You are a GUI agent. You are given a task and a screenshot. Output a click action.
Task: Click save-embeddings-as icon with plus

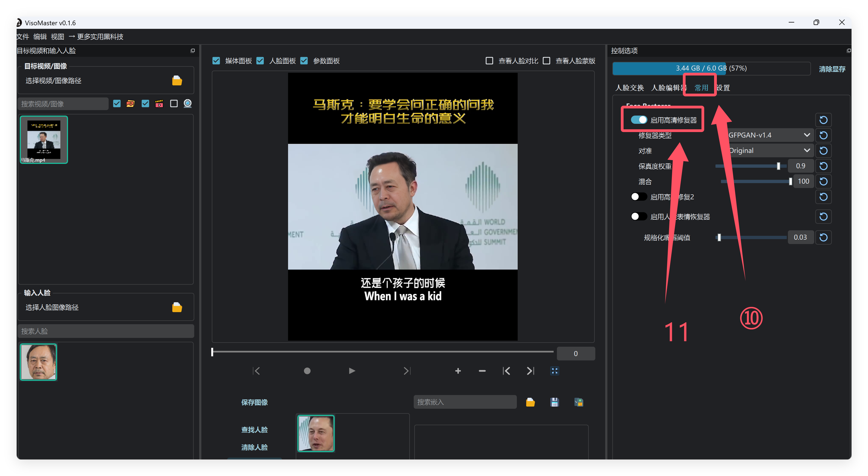pos(579,402)
